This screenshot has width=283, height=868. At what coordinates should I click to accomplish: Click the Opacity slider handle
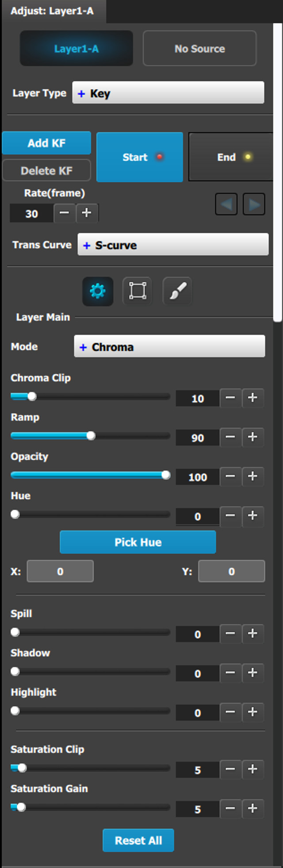166,475
